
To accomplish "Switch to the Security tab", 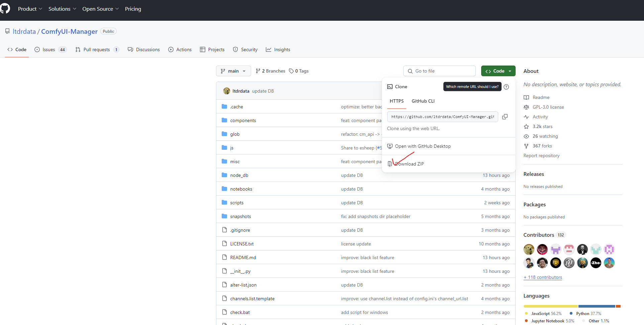I will click(245, 49).
